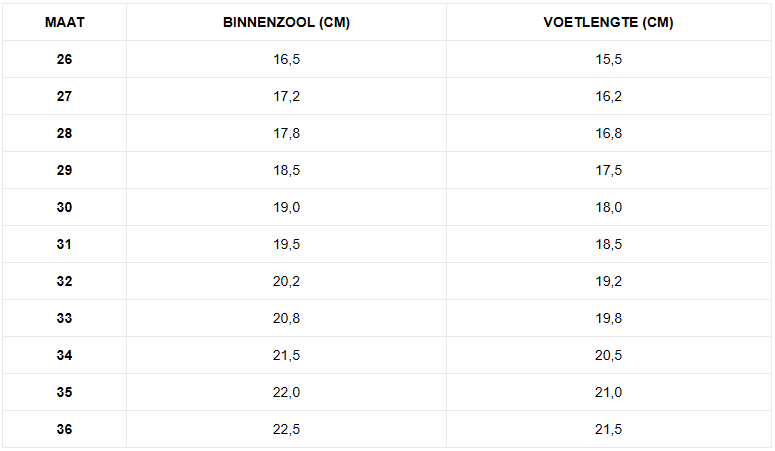Select size 26 in the MAAT column
Screen dimensions: 775x451
point(64,59)
